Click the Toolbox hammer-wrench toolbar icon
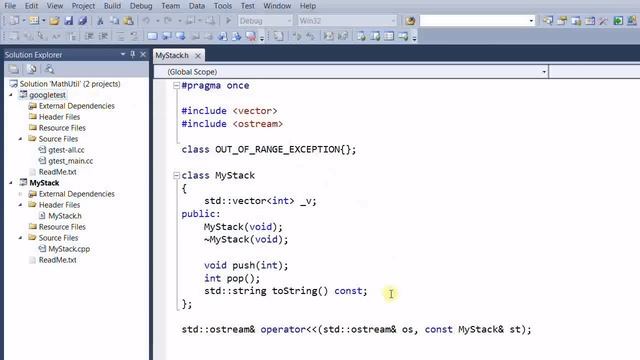Screen dimensions: 640x360 coord(603,20)
